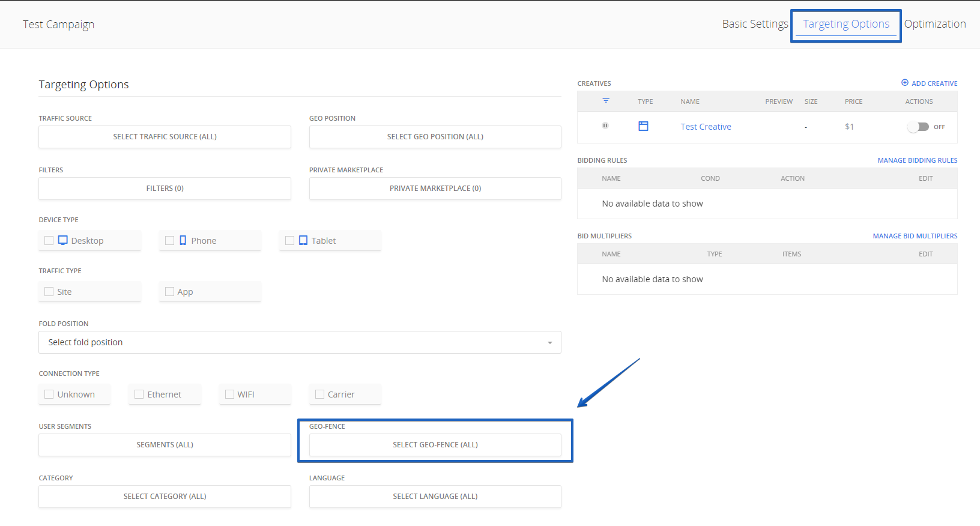
Task: Click the Name column header in Creatives
Action: [x=690, y=101]
